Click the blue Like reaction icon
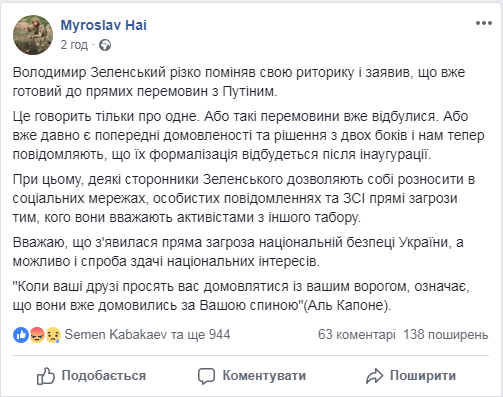This screenshot has height=397, width=503. click(x=21, y=335)
